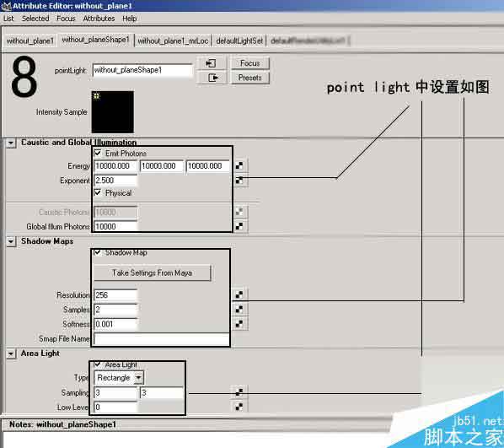
Task: Click the blurred last node tab
Action: pyautogui.click(x=308, y=40)
